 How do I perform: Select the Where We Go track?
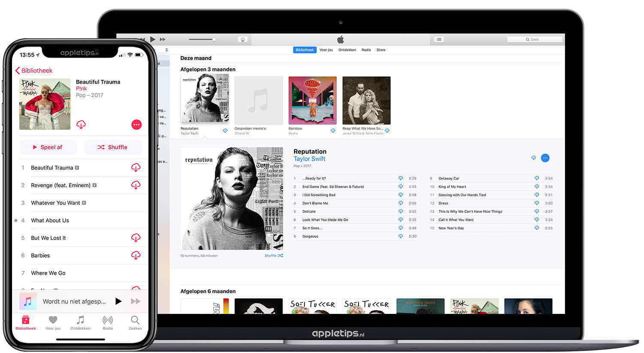(81, 273)
